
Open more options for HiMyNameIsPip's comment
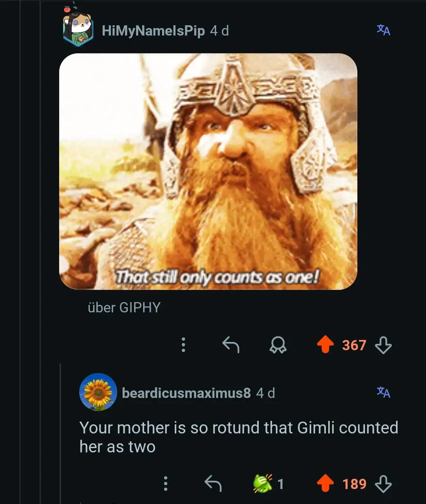(x=183, y=345)
